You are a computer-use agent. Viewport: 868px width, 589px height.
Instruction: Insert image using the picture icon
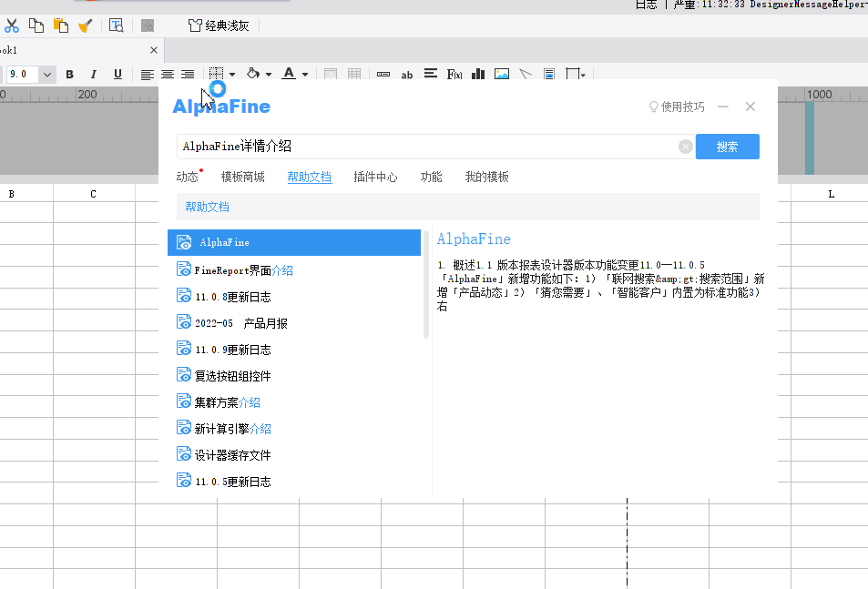pos(502,75)
